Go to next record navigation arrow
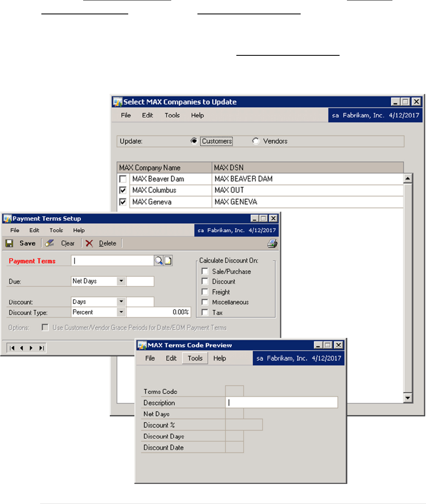 [31, 348]
